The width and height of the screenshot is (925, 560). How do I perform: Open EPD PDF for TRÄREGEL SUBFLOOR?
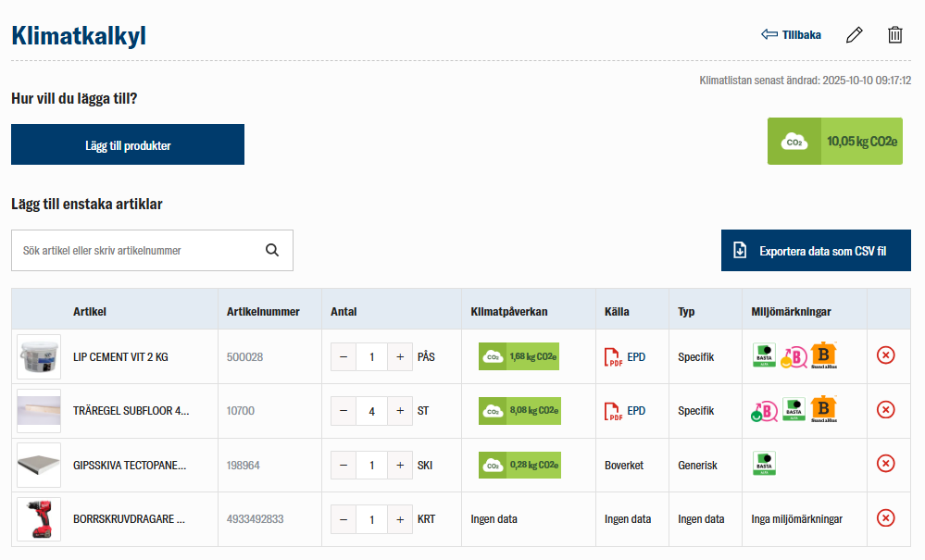click(x=614, y=411)
